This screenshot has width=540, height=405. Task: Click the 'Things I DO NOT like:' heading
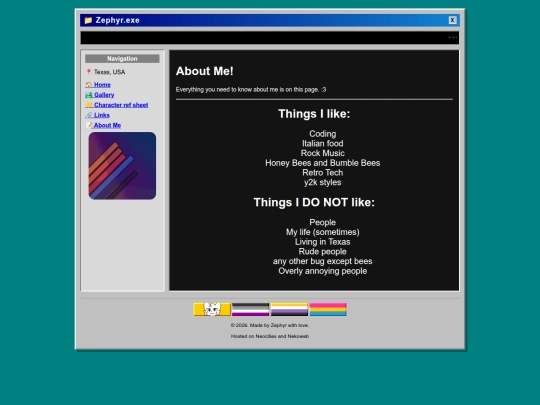click(x=314, y=202)
